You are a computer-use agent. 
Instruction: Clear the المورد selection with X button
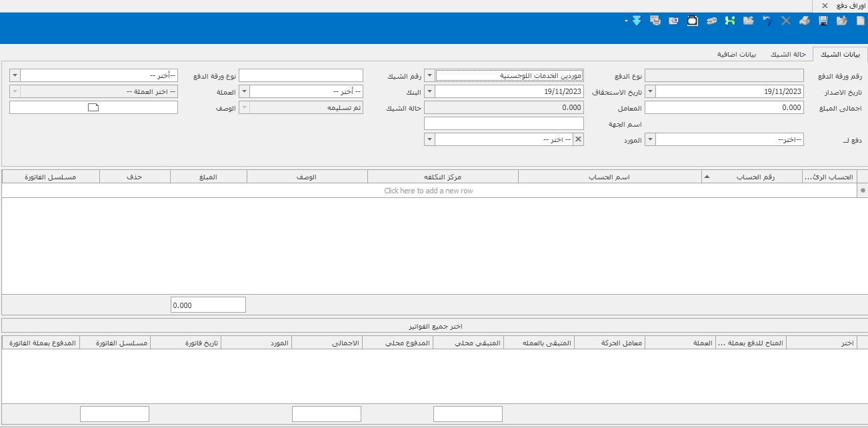tap(578, 139)
